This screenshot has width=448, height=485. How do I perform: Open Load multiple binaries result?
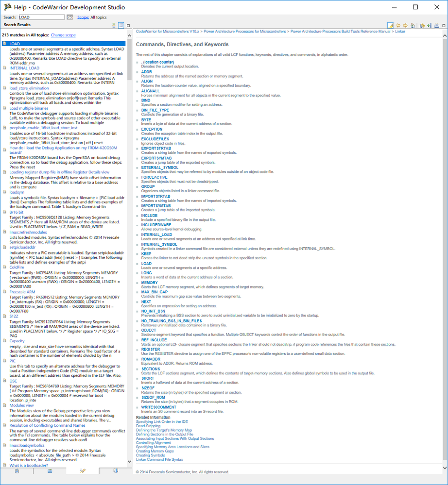[29, 108]
